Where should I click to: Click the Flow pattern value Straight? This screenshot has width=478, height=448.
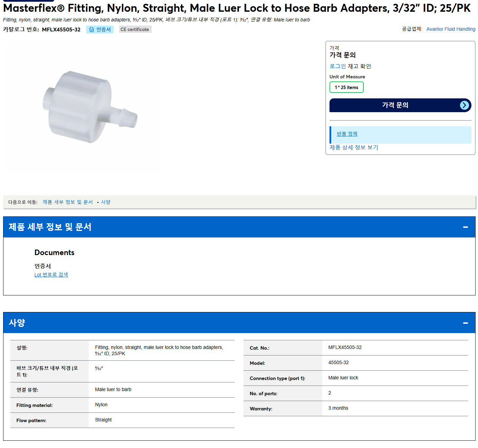click(x=103, y=420)
